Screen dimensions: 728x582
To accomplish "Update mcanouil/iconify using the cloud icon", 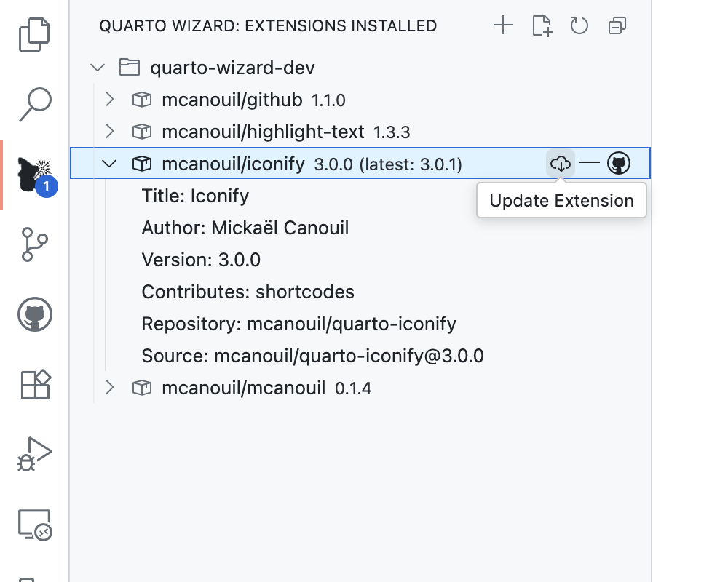I will click(x=560, y=163).
